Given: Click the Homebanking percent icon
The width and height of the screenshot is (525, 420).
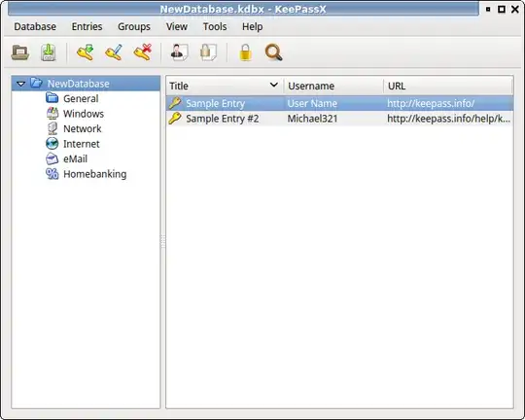Looking at the screenshot, I should coord(52,173).
